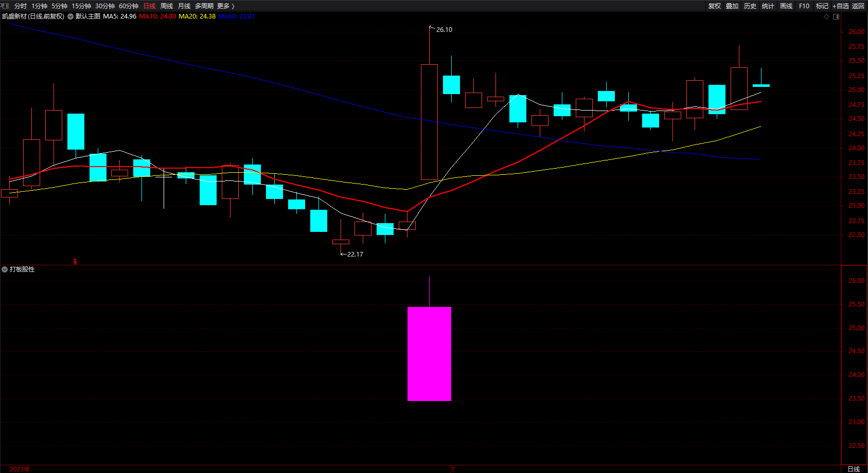The height and width of the screenshot is (473, 868).
Task: Click the 26.00 price on main chart axis
Action: (x=856, y=32)
